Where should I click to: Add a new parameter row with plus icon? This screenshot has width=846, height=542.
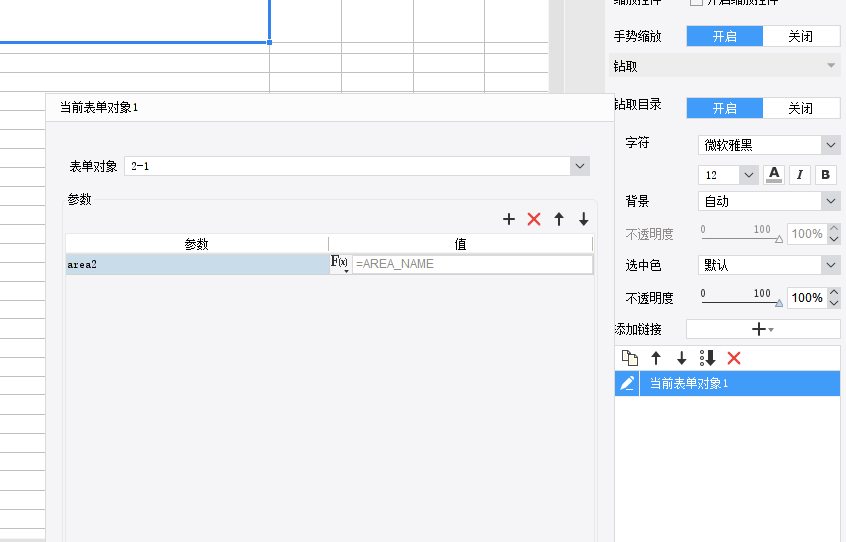[x=508, y=219]
